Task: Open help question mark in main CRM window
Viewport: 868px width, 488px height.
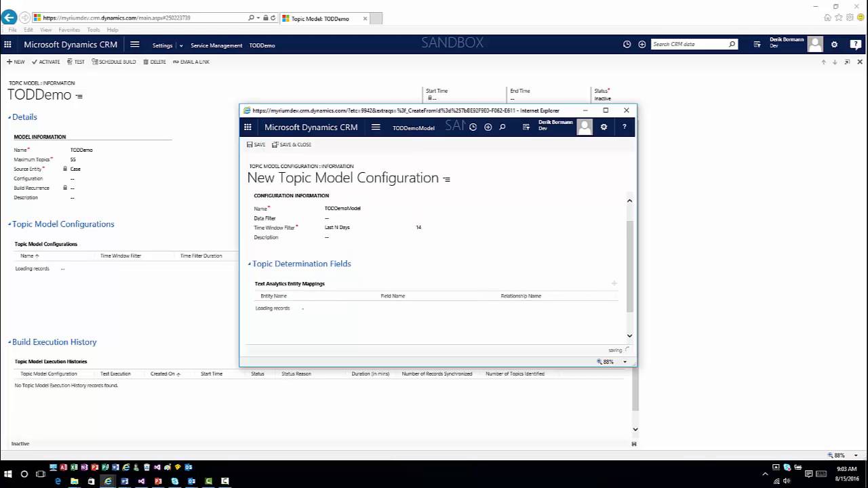Action: point(856,45)
